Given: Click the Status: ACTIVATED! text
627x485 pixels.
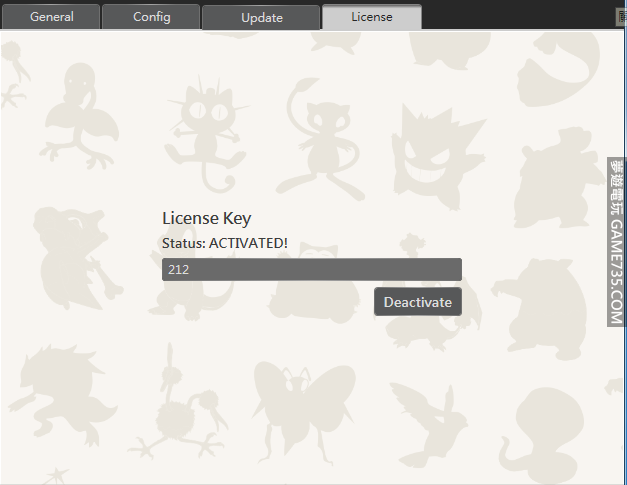Looking at the screenshot, I should 225,243.
